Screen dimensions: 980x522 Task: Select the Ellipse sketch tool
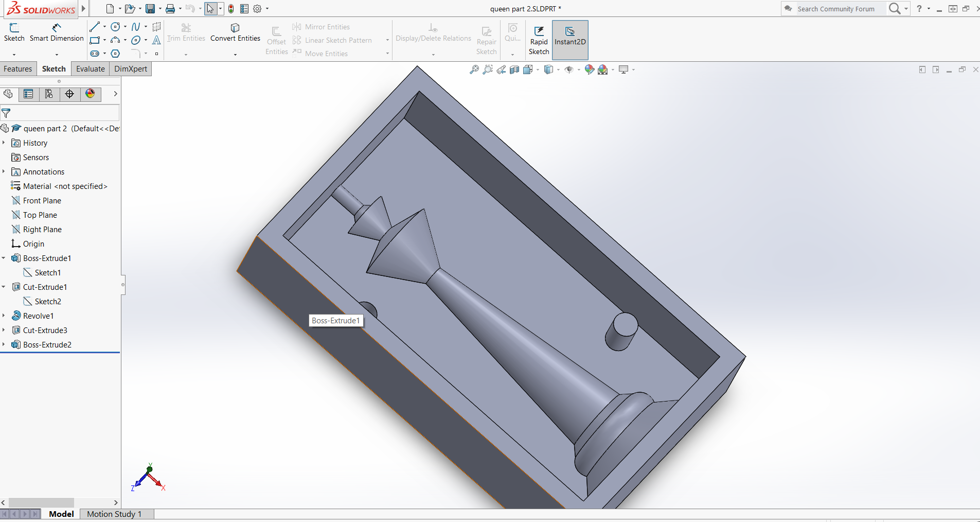(x=136, y=40)
